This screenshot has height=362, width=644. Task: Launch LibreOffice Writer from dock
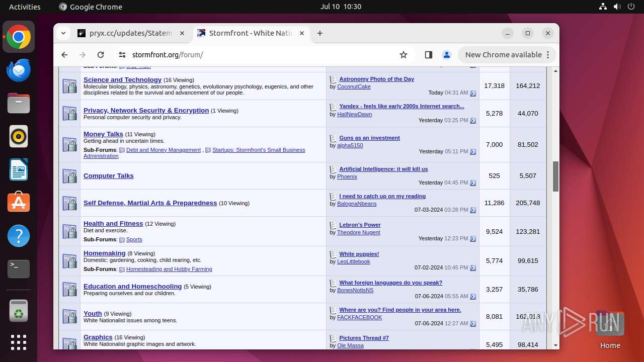[19, 169]
